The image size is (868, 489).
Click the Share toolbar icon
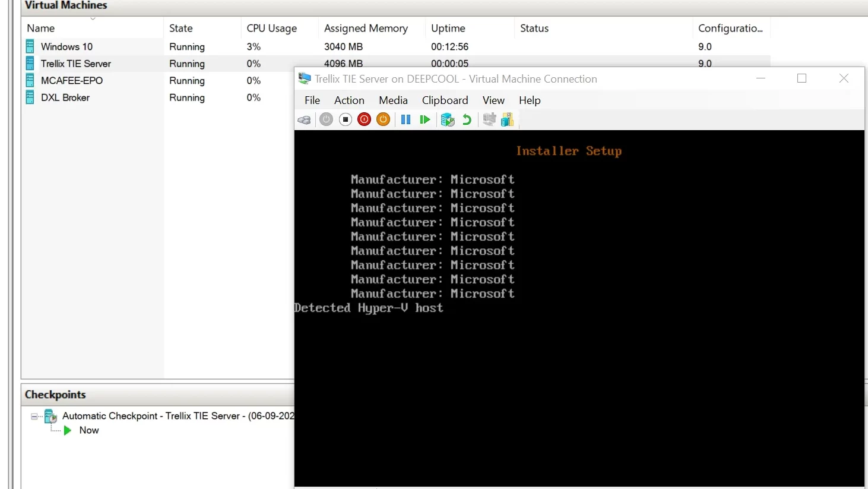507,119
